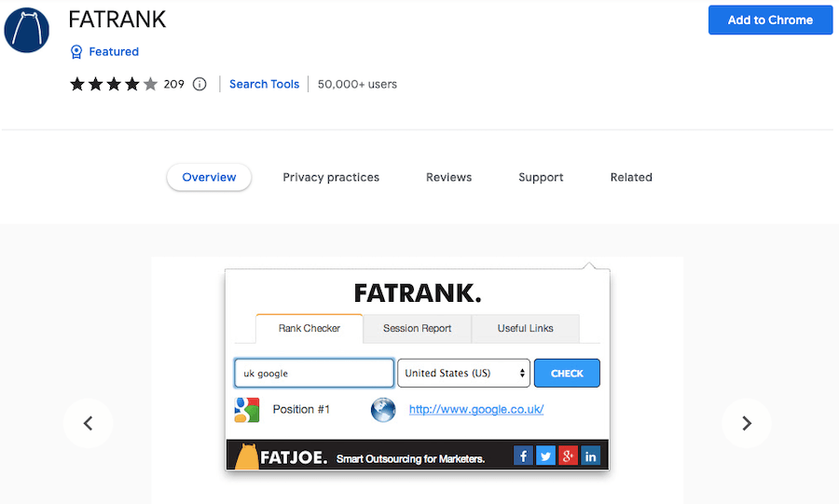Click the 'Position #1' result text

click(x=301, y=409)
